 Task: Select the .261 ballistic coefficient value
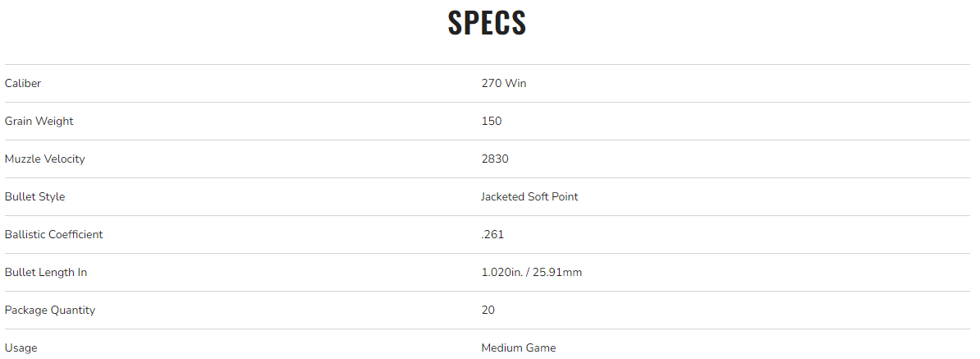click(x=492, y=234)
